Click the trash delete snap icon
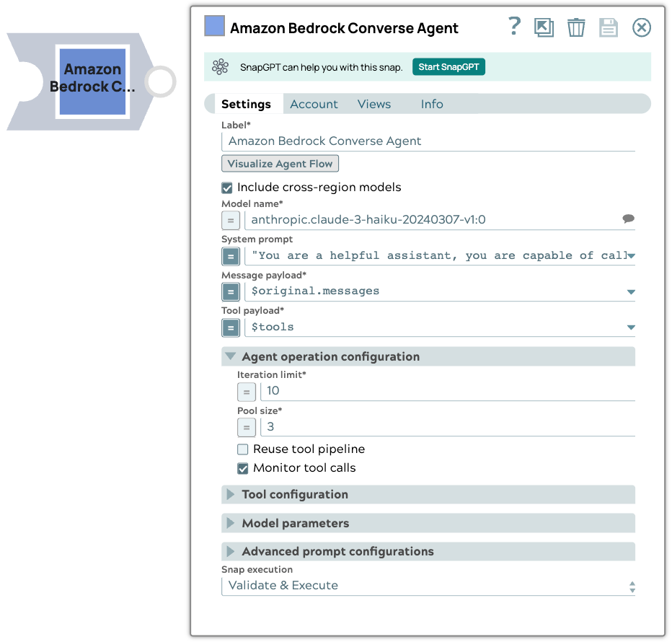Screen dimensions: 672x642 [576, 27]
